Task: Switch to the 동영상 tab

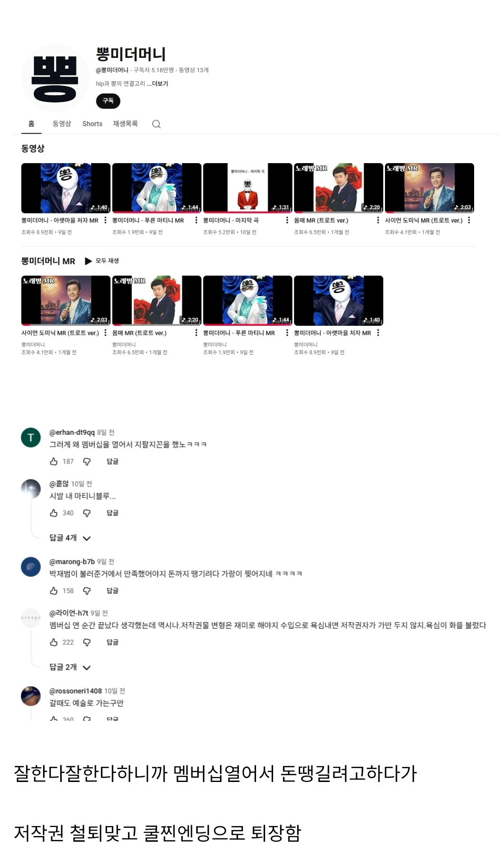Action: [62, 124]
